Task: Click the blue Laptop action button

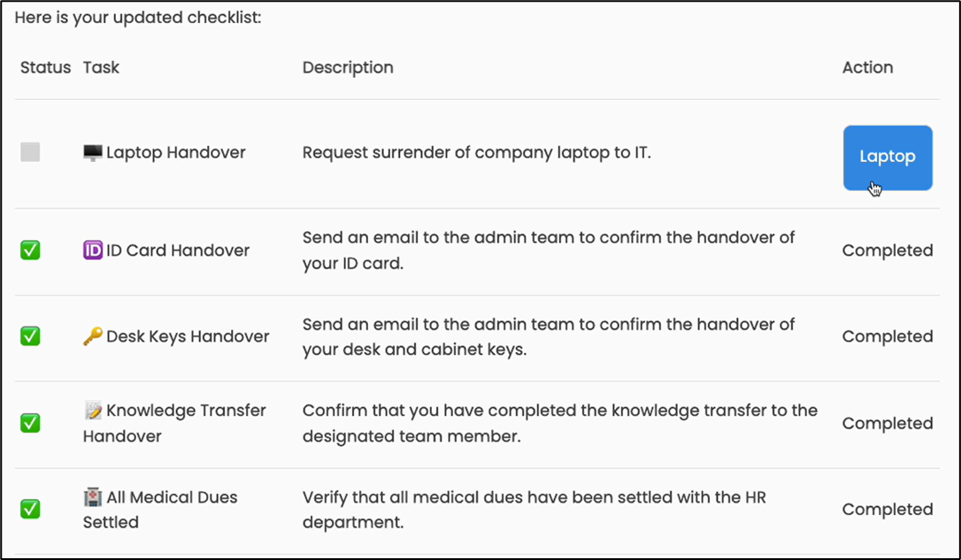Action: click(x=887, y=157)
